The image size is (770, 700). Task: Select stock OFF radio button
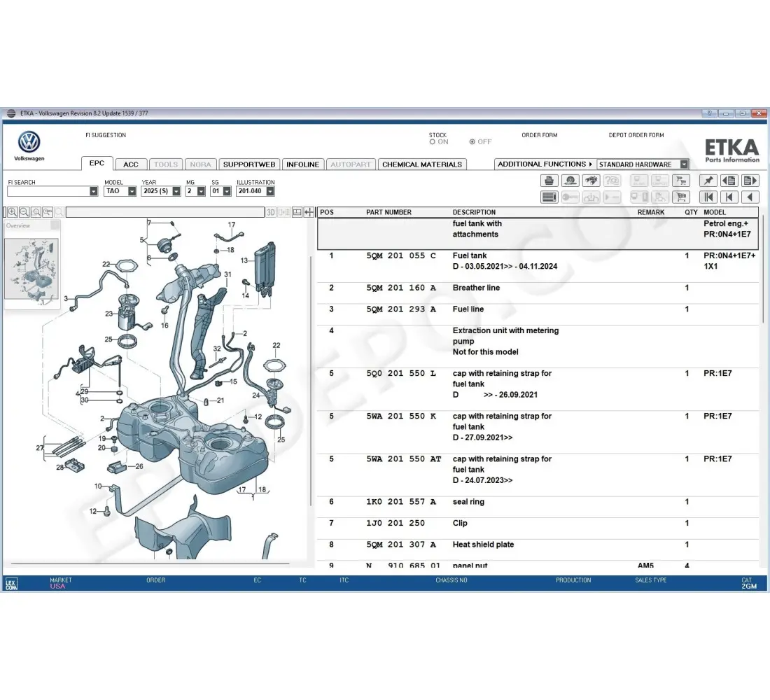click(x=472, y=142)
